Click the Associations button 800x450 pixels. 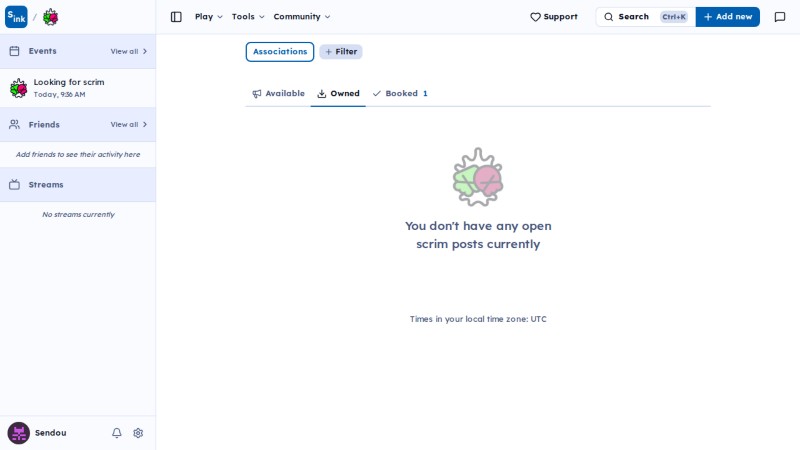click(280, 52)
